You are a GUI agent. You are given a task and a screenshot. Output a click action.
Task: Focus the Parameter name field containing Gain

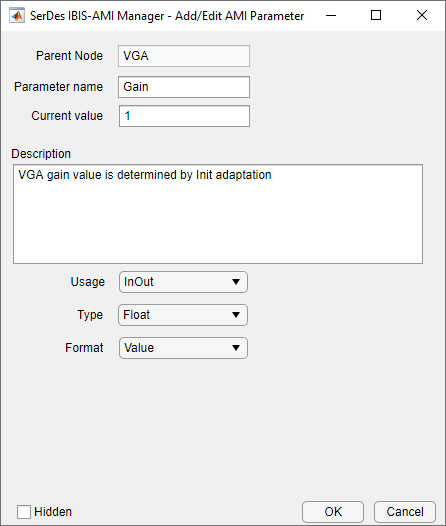click(184, 87)
